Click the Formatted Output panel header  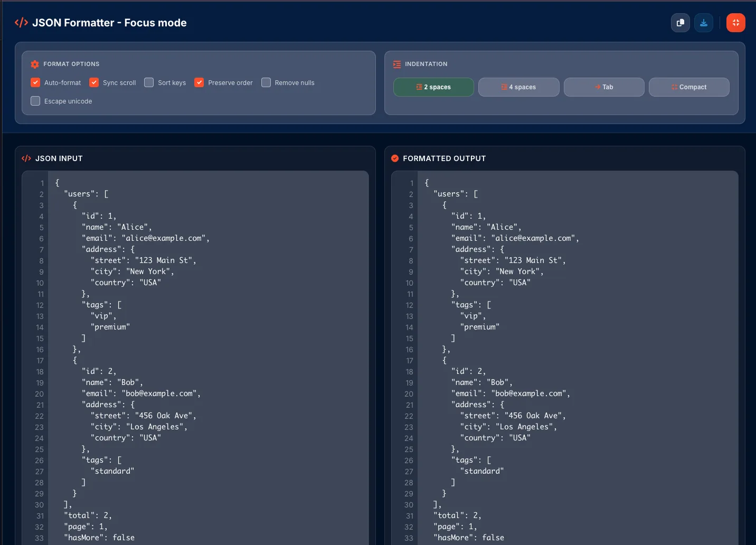point(445,158)
